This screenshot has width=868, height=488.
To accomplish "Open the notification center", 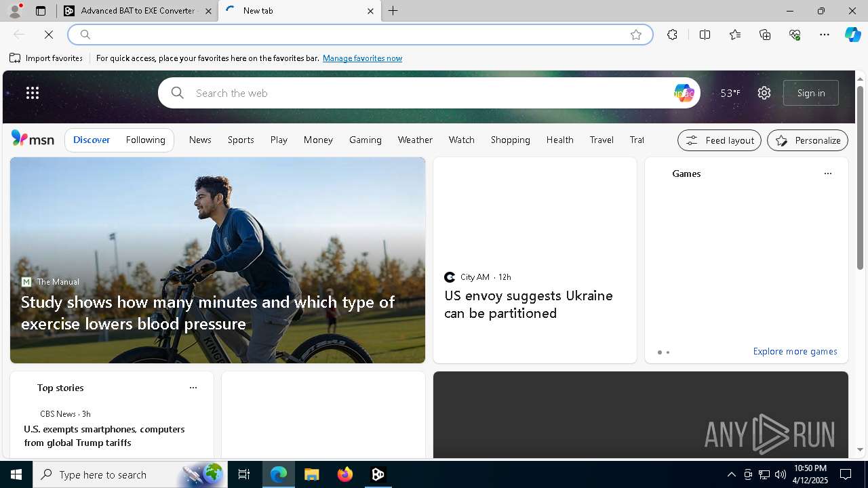I will (846, 474).
